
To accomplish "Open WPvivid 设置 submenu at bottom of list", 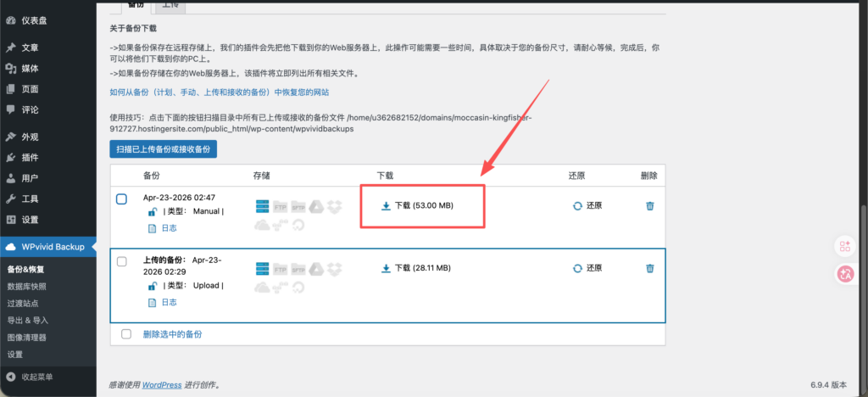I will pos(15,355).
